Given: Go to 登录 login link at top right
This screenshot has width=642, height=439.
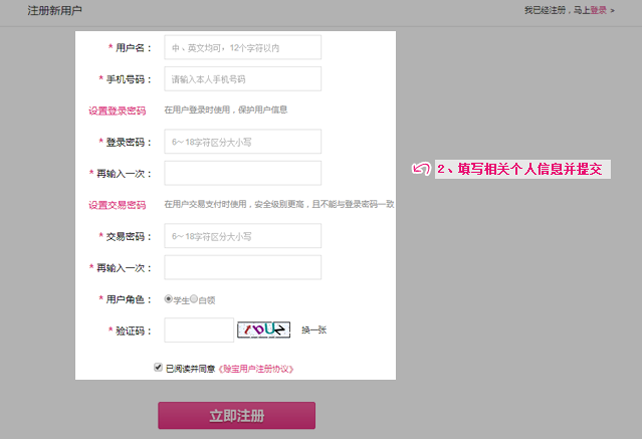Looking at the screenshot, I should click(x=598, y=10).
